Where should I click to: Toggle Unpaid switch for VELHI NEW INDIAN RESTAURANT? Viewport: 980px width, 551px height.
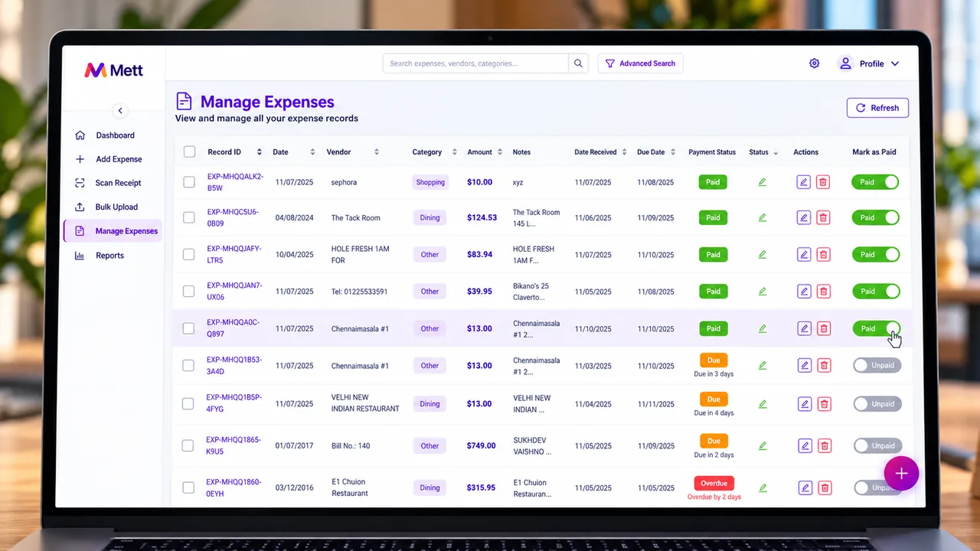point(877,404)
